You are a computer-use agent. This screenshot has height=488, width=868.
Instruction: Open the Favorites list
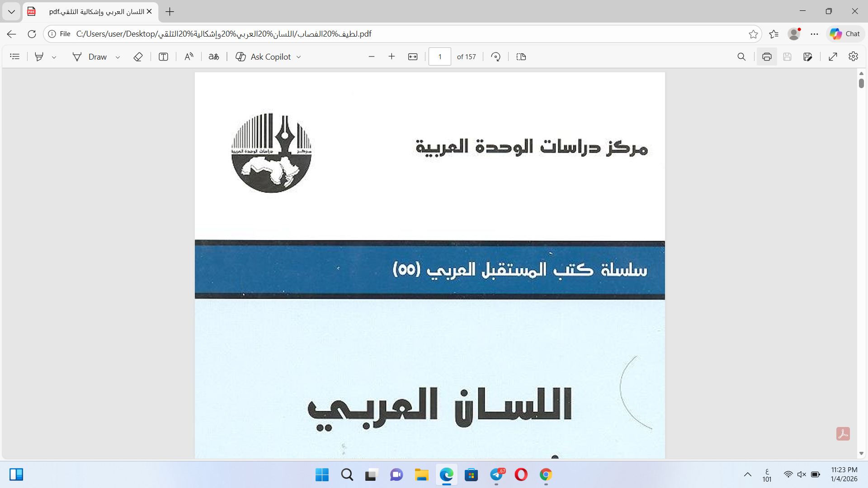774,34
